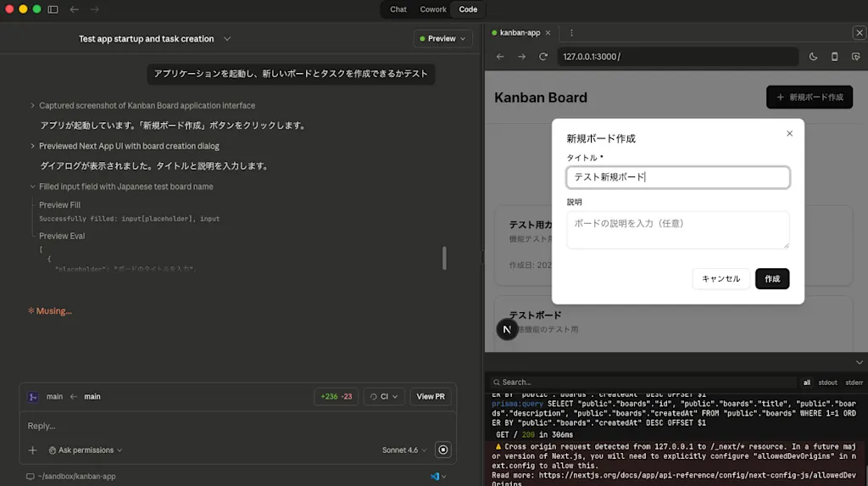
Task: Reload the preview page
Action: (x=543, y=57)
